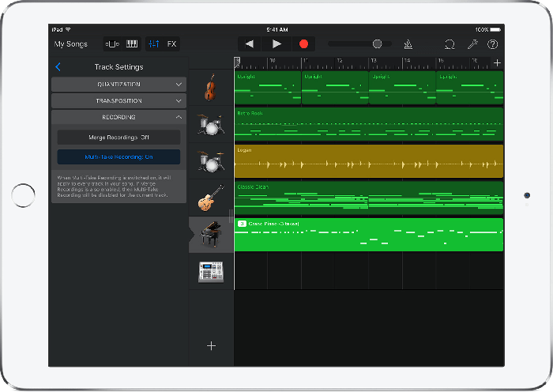Toggle the metronome icon
The width and height of the screenshot is (553, 392).
(408, 44)
